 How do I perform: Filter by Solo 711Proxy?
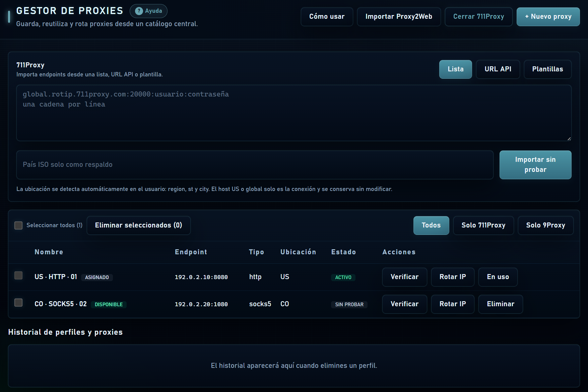coord(483,225)
